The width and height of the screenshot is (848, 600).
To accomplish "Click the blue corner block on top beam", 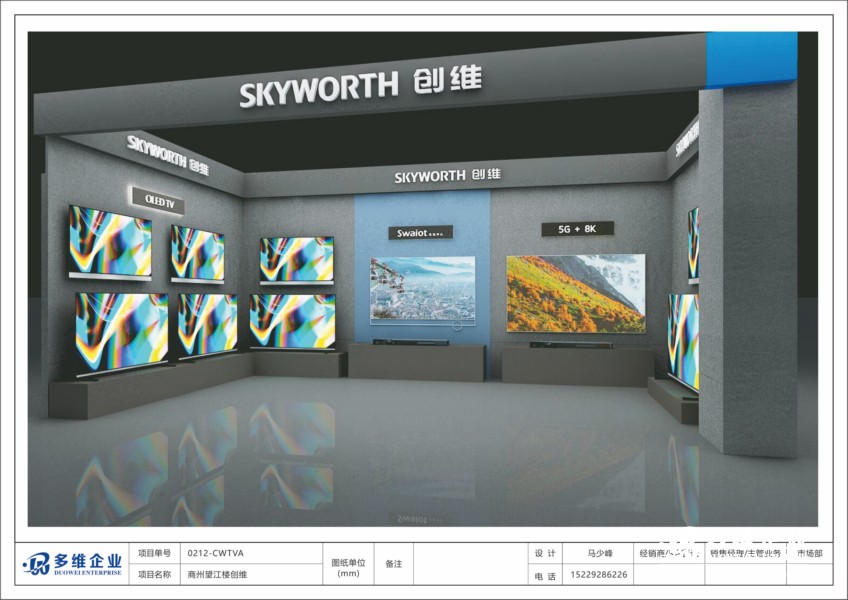I will tap(751, 60).
